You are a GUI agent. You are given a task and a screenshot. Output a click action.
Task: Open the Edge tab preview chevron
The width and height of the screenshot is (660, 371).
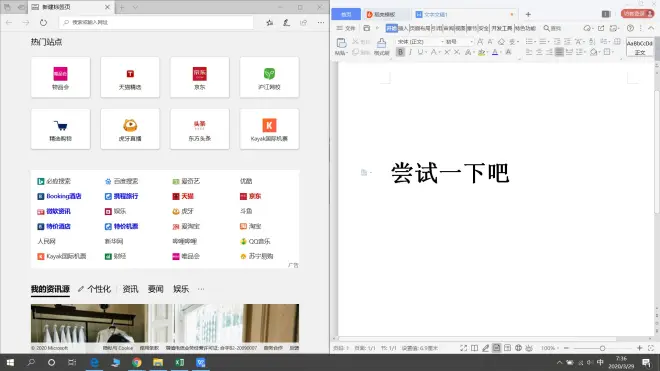tap(135, 7)
